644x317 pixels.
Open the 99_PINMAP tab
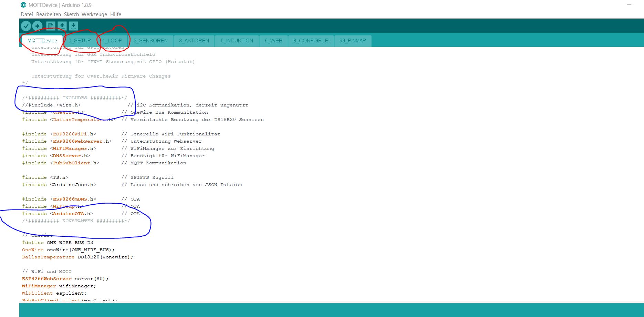coord(353,41)
